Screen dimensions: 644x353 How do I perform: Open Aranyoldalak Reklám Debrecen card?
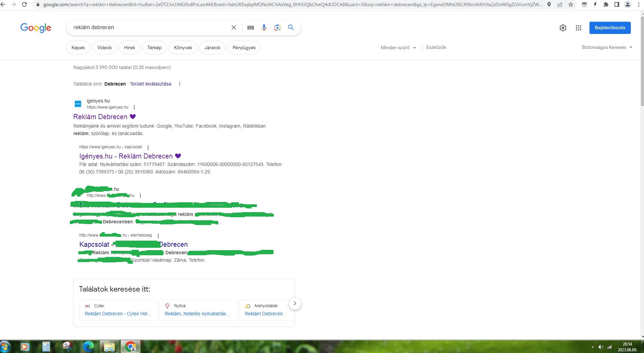(267, 310)
